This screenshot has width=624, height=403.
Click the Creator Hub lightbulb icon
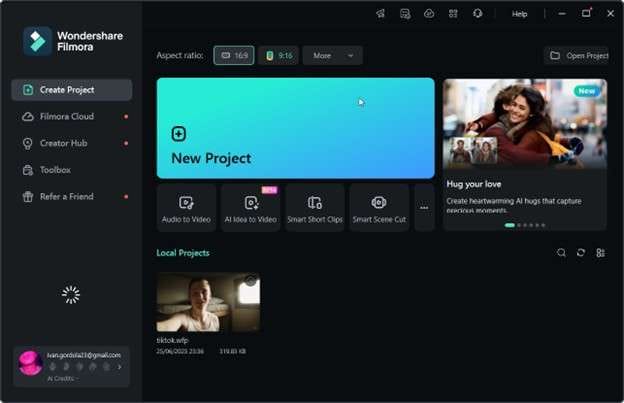tap(28, 144)
